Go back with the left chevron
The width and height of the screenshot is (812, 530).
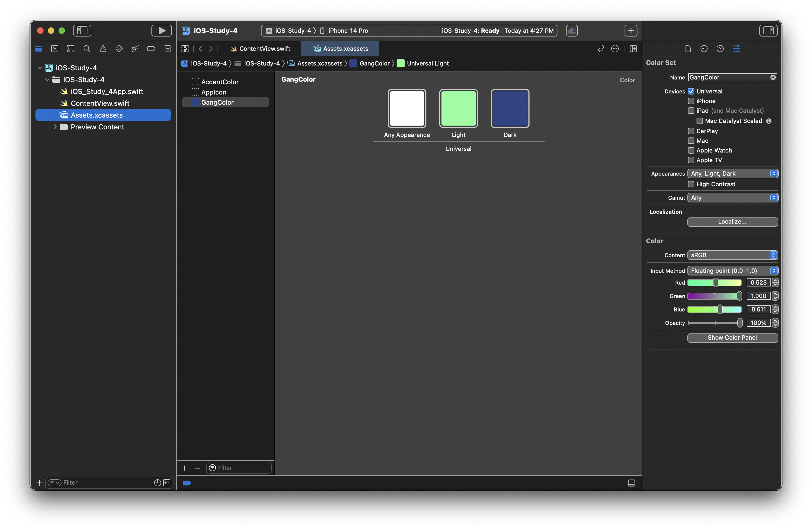coord(201,49)
